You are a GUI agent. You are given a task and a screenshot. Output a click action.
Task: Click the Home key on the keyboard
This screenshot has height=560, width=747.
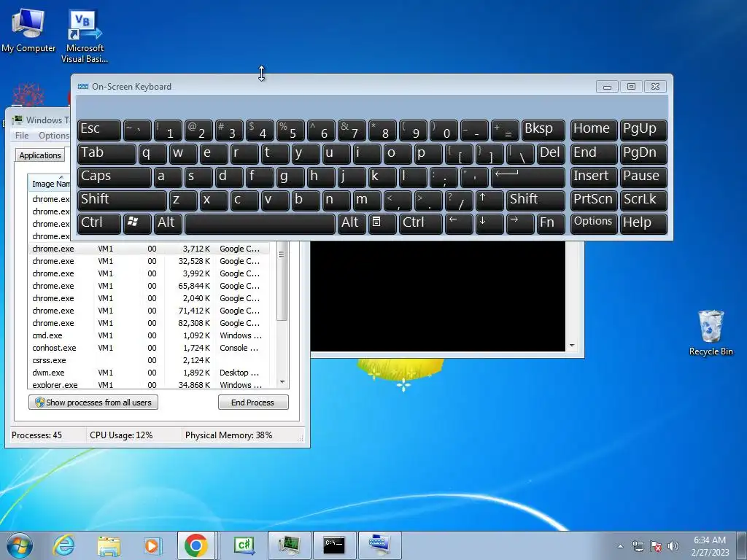594,130
